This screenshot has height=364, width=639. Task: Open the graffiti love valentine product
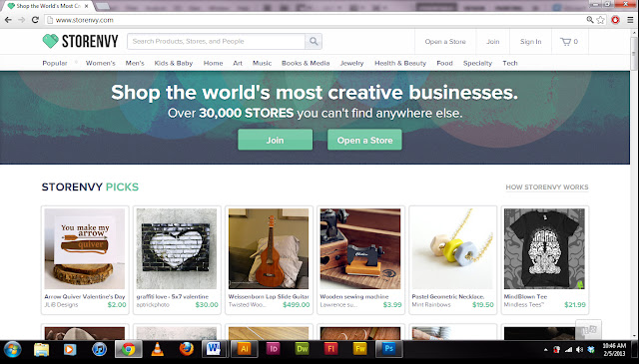(177, 259)
